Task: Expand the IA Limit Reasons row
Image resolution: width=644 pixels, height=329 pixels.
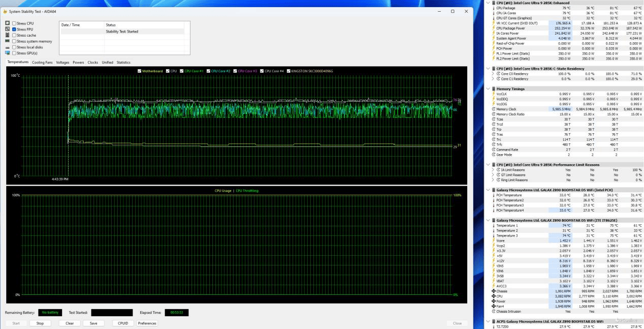Action: point(493,170)
